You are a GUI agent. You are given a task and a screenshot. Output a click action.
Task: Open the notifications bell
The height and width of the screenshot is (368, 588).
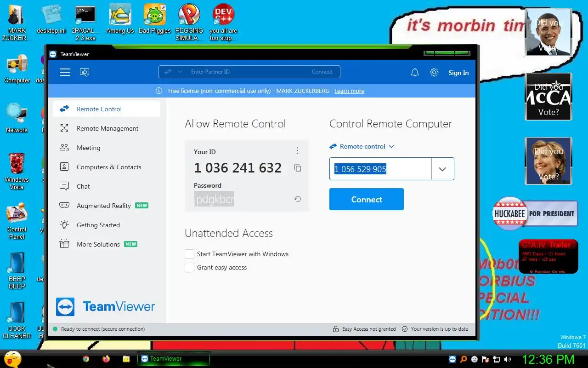point(415,72)
